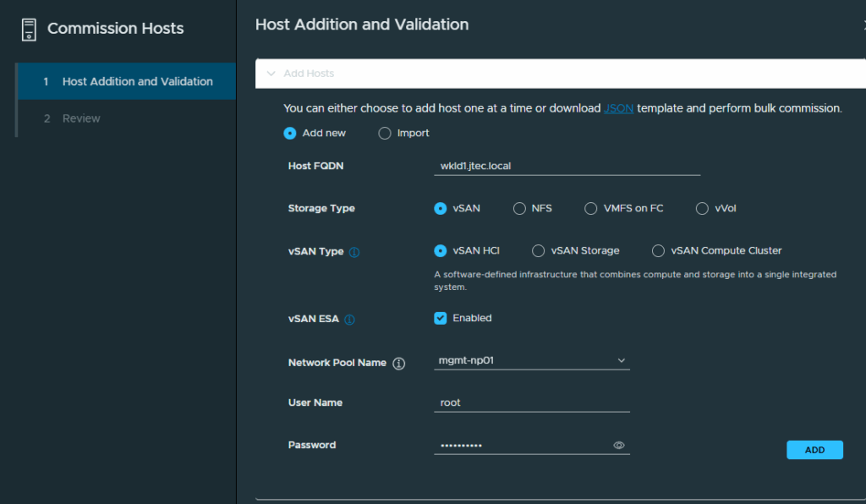866x504 pixels.
Task: Click the ADD button
Action: click(x=814, y=450)
